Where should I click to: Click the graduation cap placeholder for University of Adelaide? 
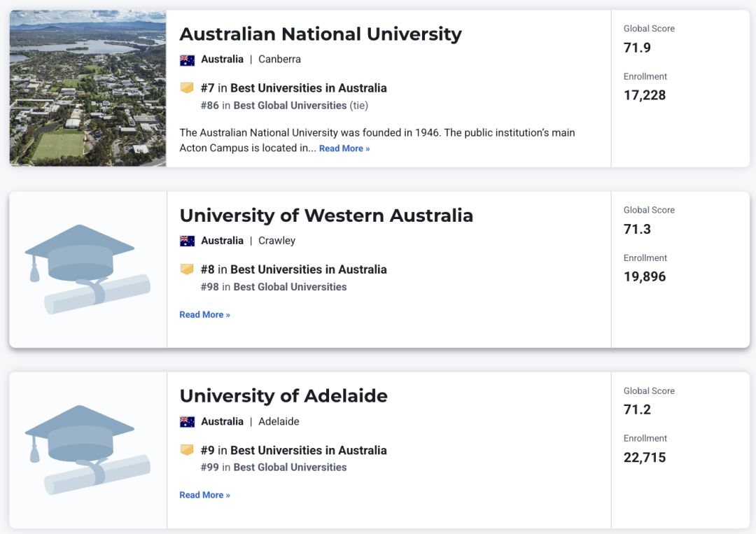pyautogui.click(x=87, y=450)
